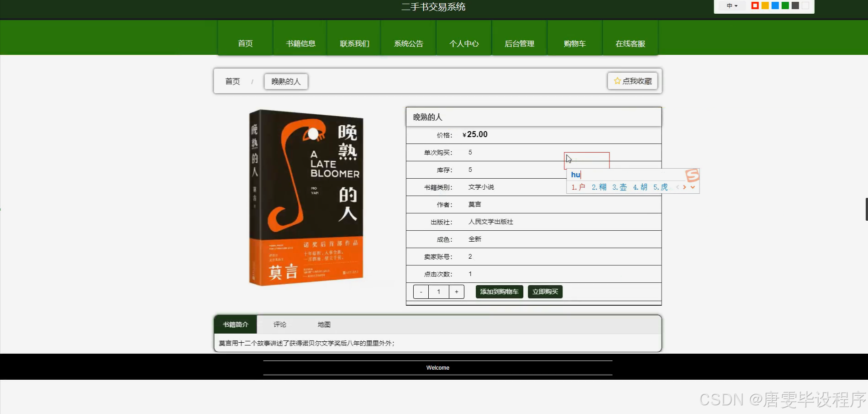The image size is (868, 414).
Task: Select the red theme color swatch
Action: pos(755,5)
